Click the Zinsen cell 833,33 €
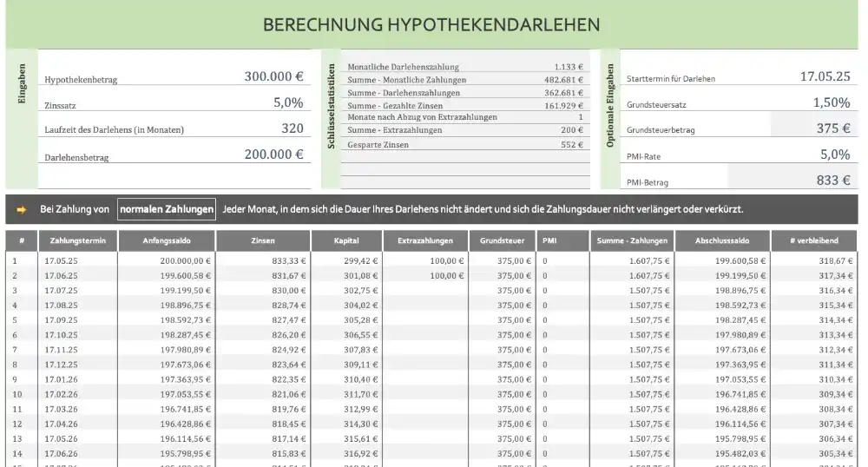The image size is (868, 467). [288, 260]
